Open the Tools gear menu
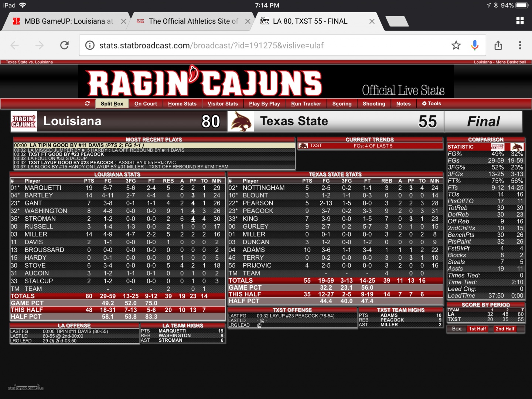This screenshot has height=399, width=532. tap(431, 103)
